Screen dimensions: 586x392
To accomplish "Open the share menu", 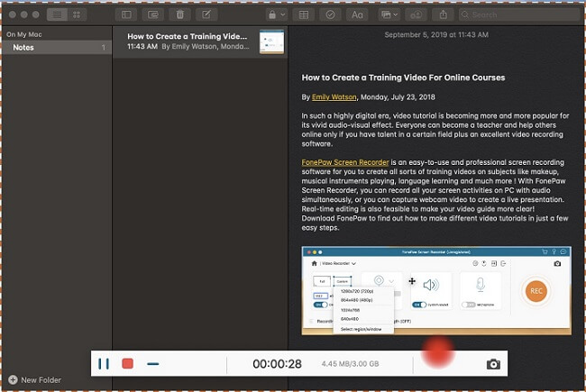I will [x=443, y=14].
